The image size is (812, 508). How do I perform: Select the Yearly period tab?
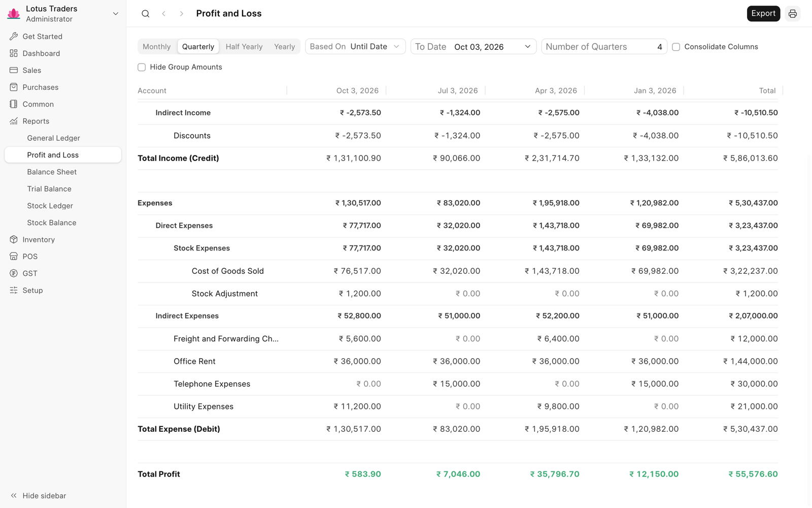(x=284, y=47)
